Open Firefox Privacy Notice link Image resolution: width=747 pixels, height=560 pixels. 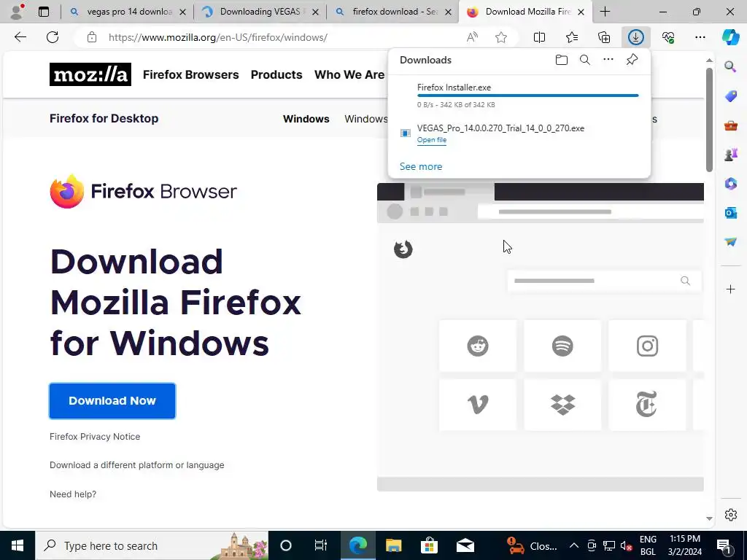pyautogui.click(x=95, y=437)
